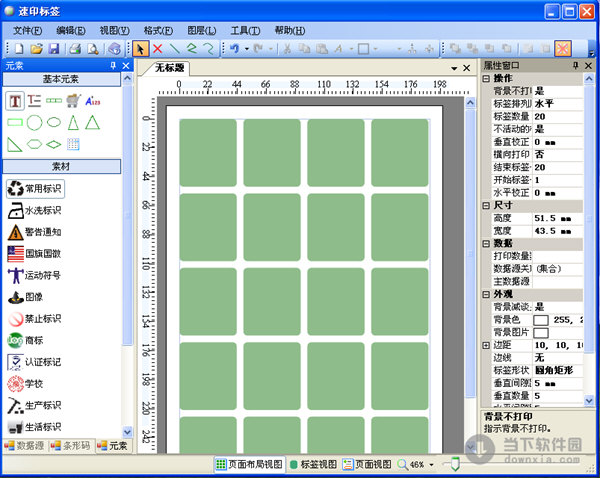The image size is (600, 478).
Task: Switch to 页面布局视图 view
Action: tap(248, 465)
